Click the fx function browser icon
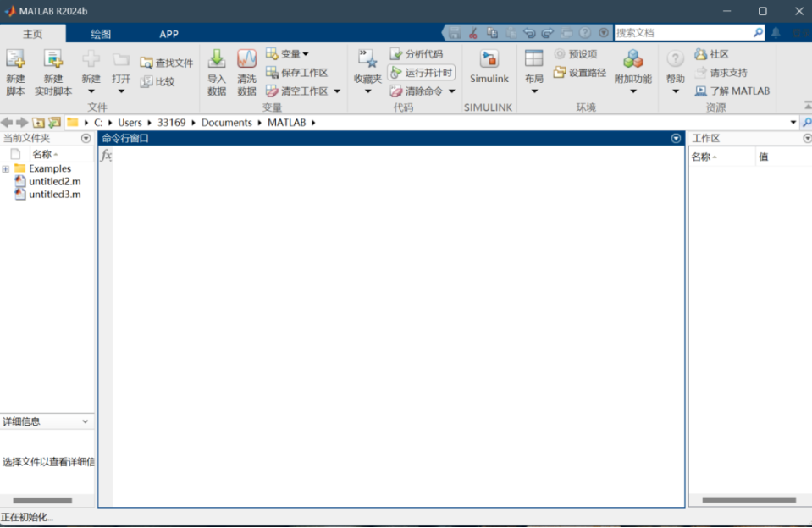 pos(106,155)
